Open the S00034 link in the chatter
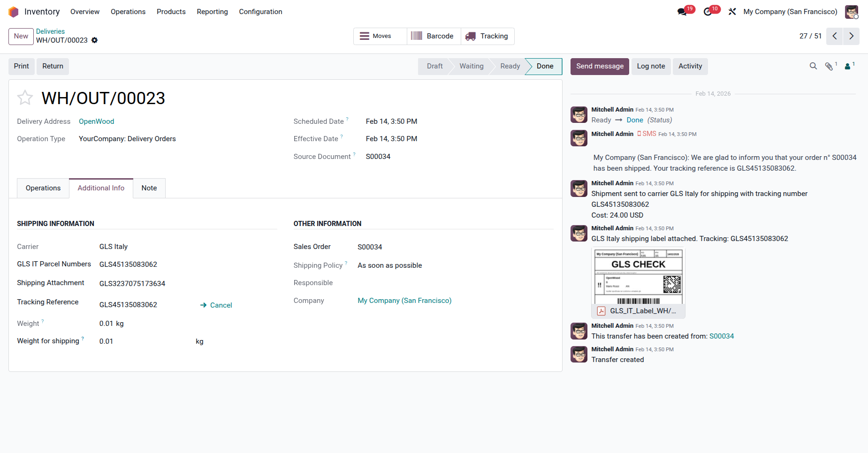 click(x=722, y=336)
